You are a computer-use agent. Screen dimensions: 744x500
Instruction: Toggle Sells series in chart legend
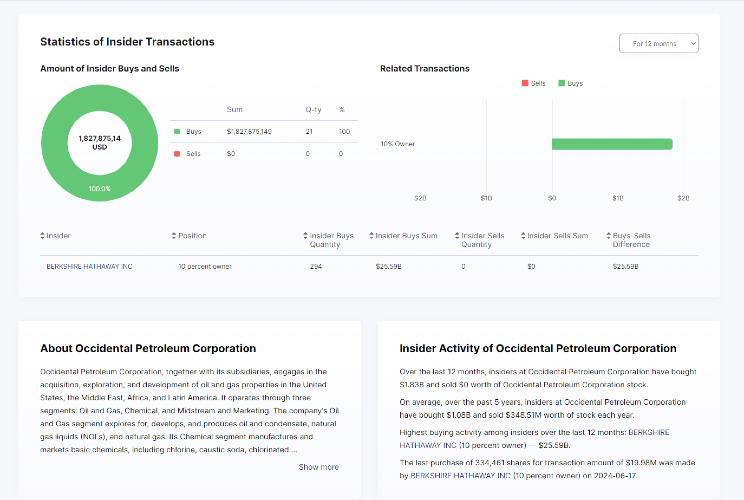tap(533, 83)
